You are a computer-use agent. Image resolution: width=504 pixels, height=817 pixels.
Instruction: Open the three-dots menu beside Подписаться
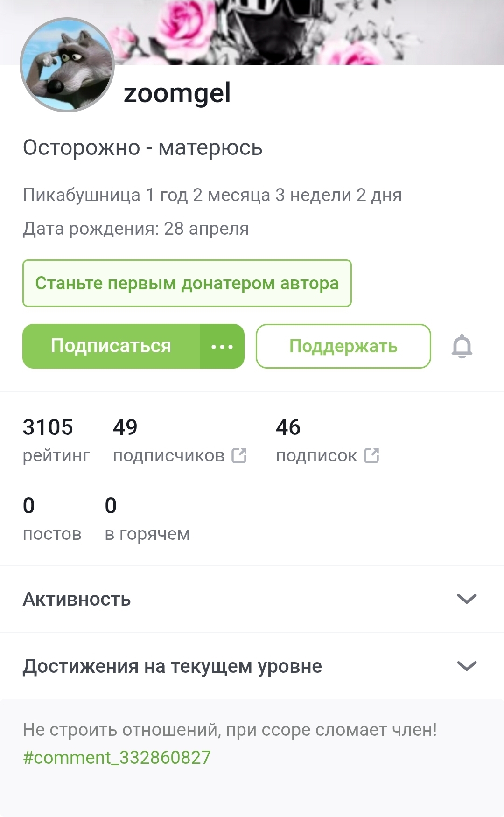click(222, 347)
